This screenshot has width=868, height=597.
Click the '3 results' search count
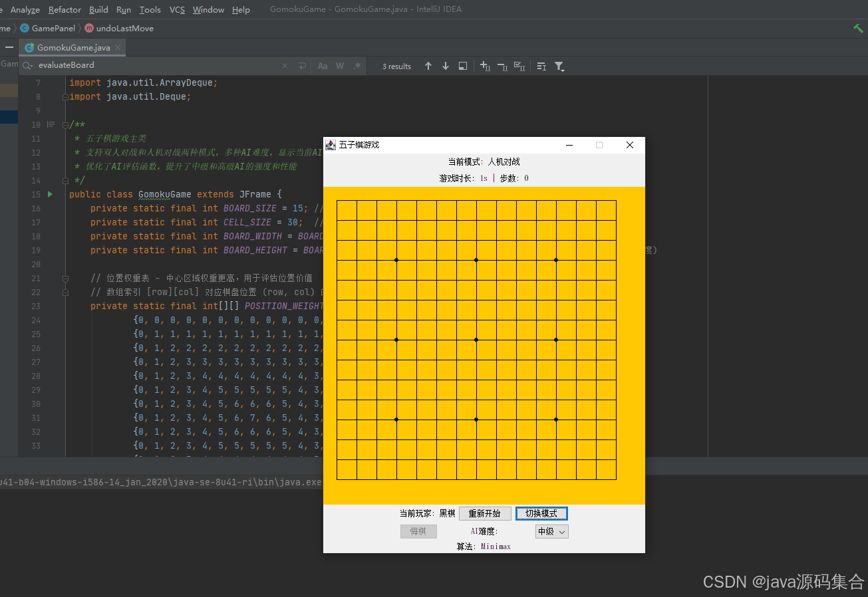point(396,66)
